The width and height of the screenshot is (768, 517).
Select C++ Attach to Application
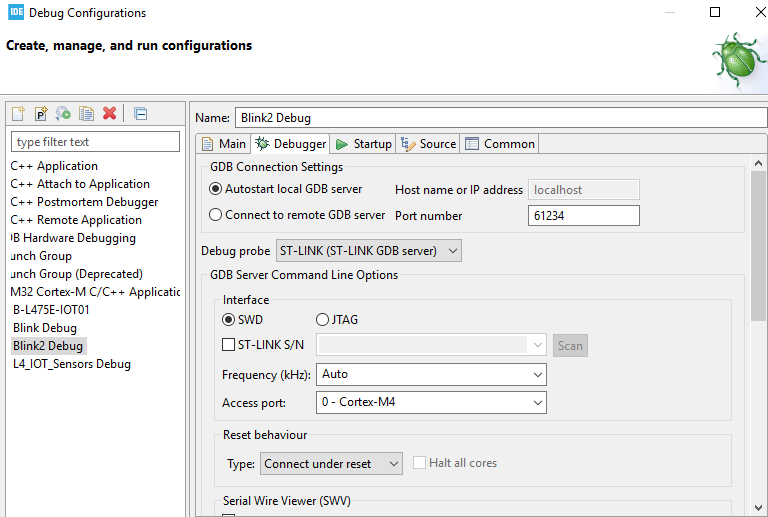click(x=80, y=184)
